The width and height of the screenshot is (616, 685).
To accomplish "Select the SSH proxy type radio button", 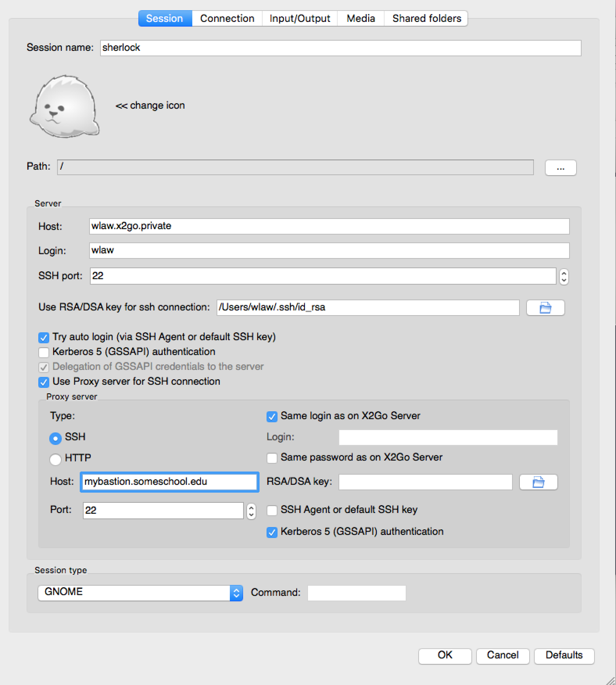I will [56, 438].
